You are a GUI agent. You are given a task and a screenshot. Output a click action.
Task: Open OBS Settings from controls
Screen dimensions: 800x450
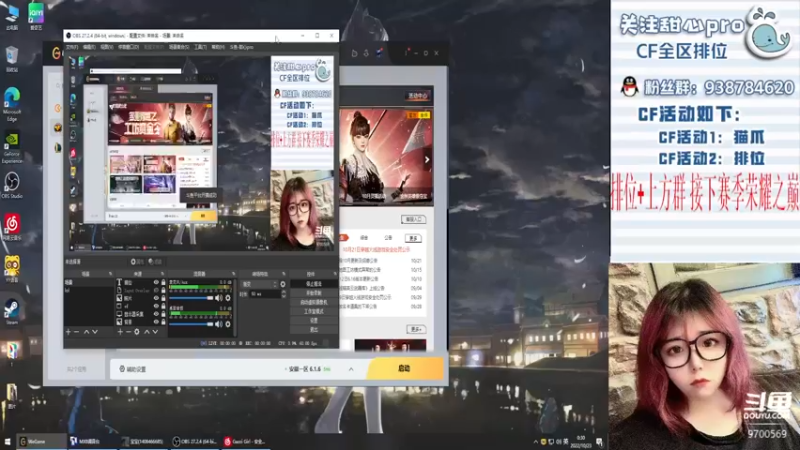point(313,320)
